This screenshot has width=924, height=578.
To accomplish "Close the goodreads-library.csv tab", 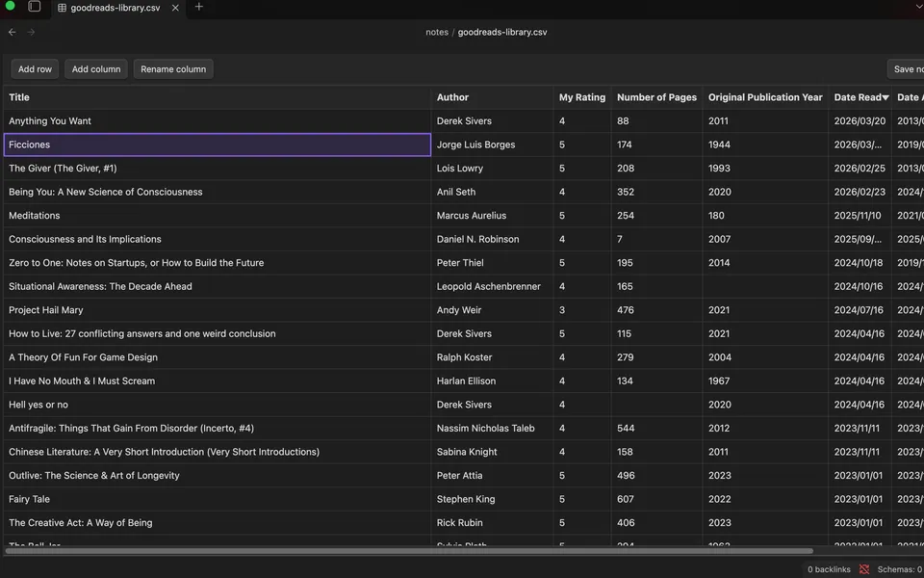I will tap(175, 8).
